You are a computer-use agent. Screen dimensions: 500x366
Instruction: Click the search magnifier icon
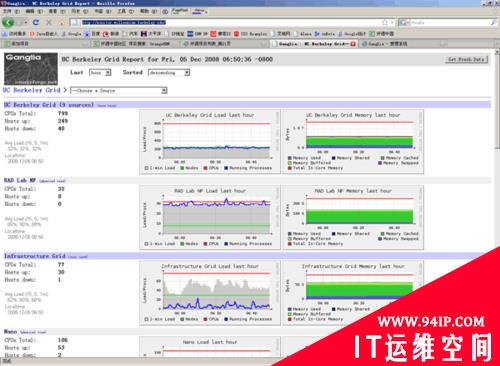(493, 22)
